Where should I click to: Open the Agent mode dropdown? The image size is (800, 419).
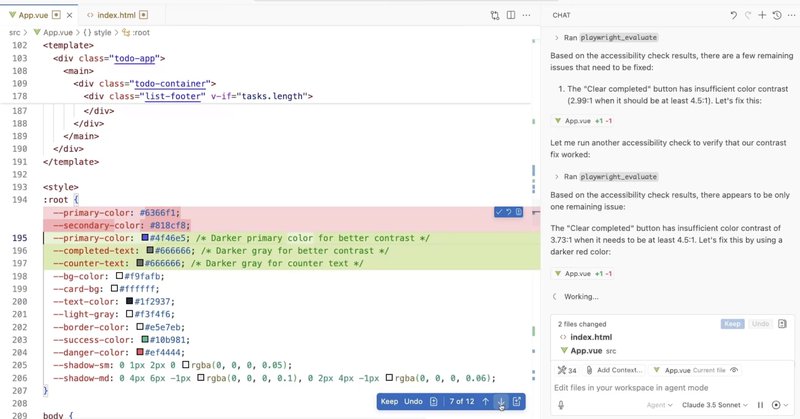[659, 405]
